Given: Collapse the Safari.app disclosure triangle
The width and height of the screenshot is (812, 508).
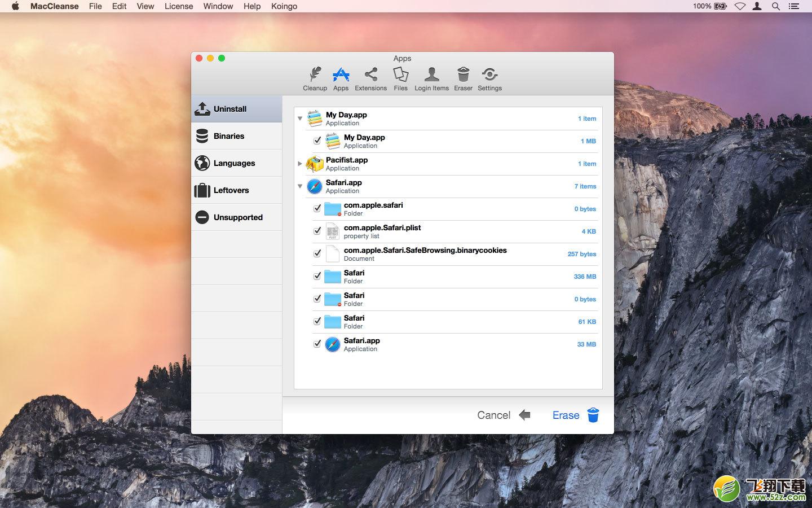Looking at the screenshot, I should pyautogui.click(x=300, y=186).
